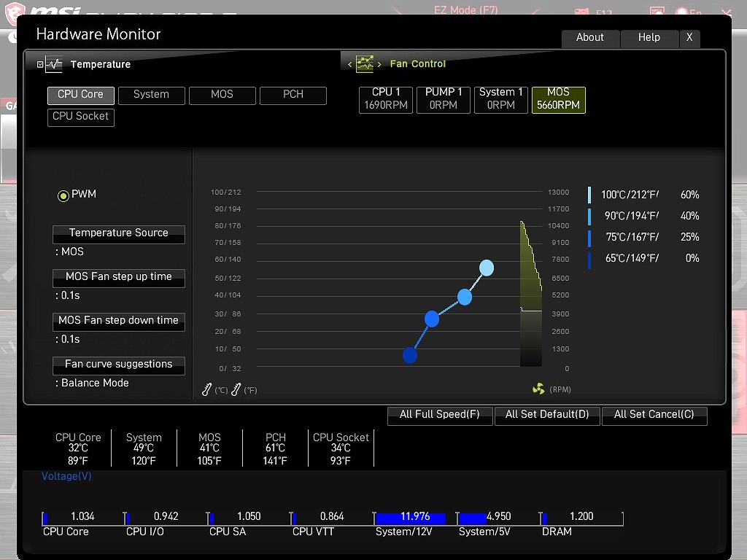Open the MOS Fan step up time option
The image size is (747, 560).
119,277
